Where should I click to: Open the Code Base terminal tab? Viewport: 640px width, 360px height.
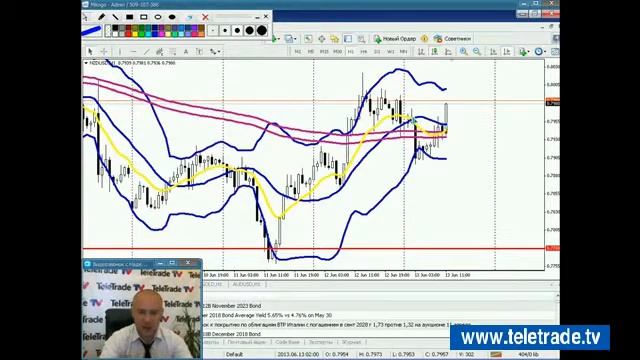pos(287,342)
